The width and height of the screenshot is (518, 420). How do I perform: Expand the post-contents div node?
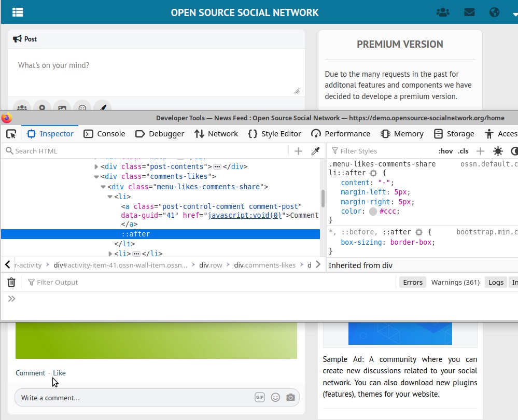click(x=96, y=167)
